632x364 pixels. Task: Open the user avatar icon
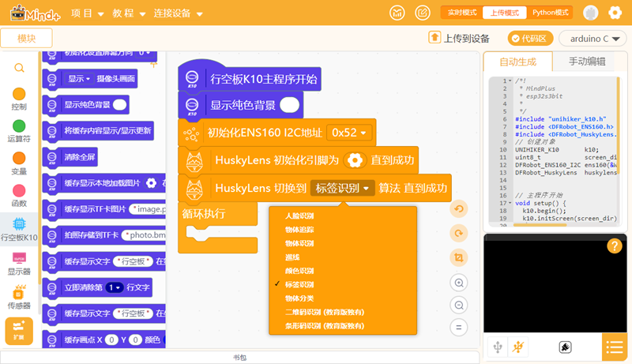pyautogui.click(x=590, y=13)
